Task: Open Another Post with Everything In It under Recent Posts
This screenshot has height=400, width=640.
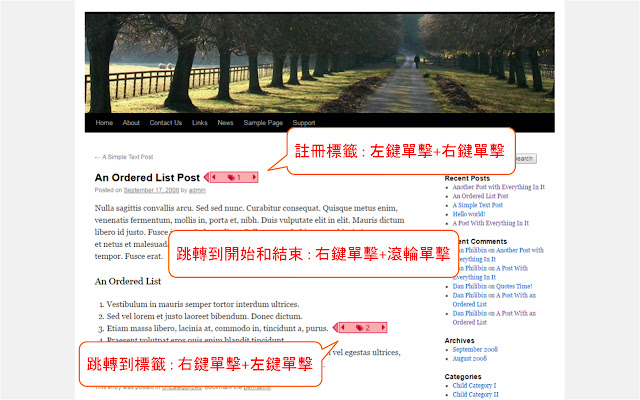Action: click(498, 187)
